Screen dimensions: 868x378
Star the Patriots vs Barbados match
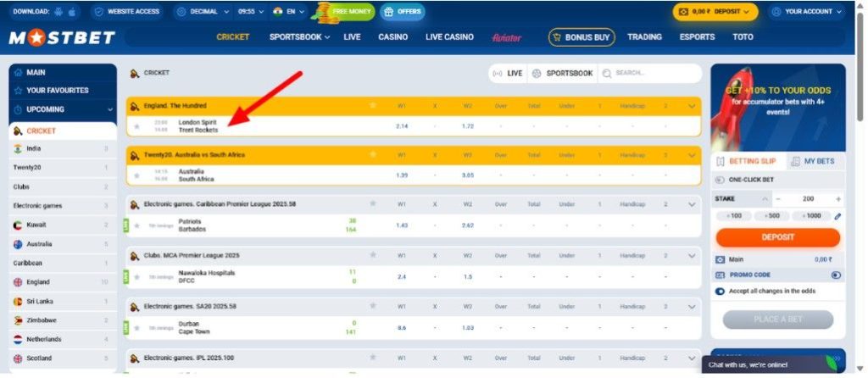136,225
